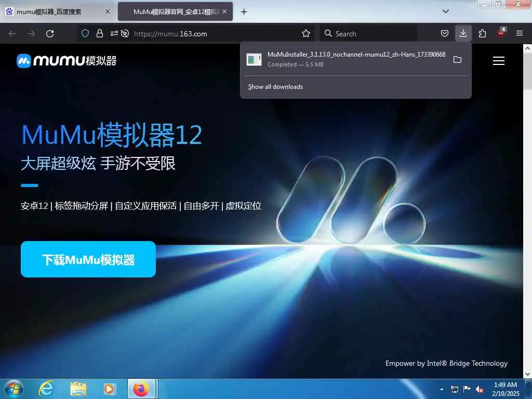The image size is (532, 399).
Task: Open the Action Center flag icon
Action: tap(467, 389)
